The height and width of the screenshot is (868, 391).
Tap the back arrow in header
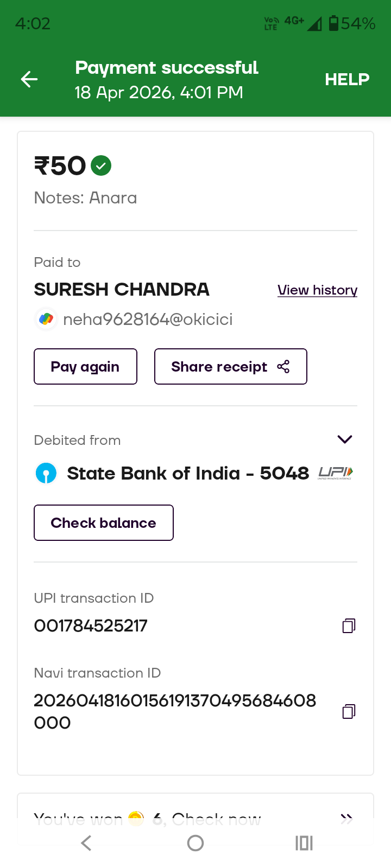(29, 79)
